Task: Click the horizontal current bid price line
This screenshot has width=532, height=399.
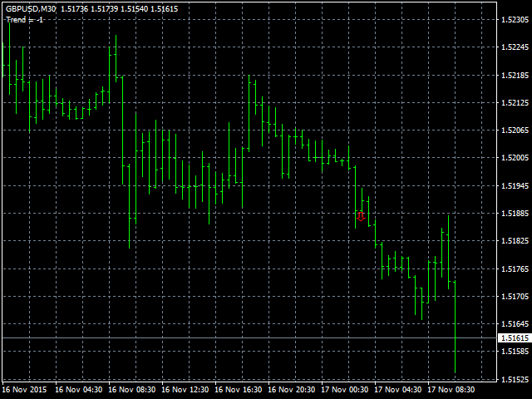Action: (249, 338)
